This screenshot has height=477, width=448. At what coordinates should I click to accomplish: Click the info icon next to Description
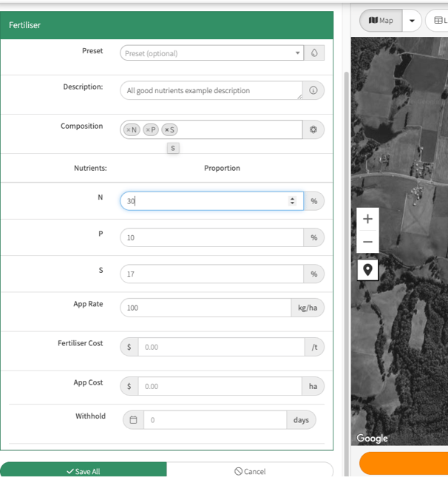[313, 90]
